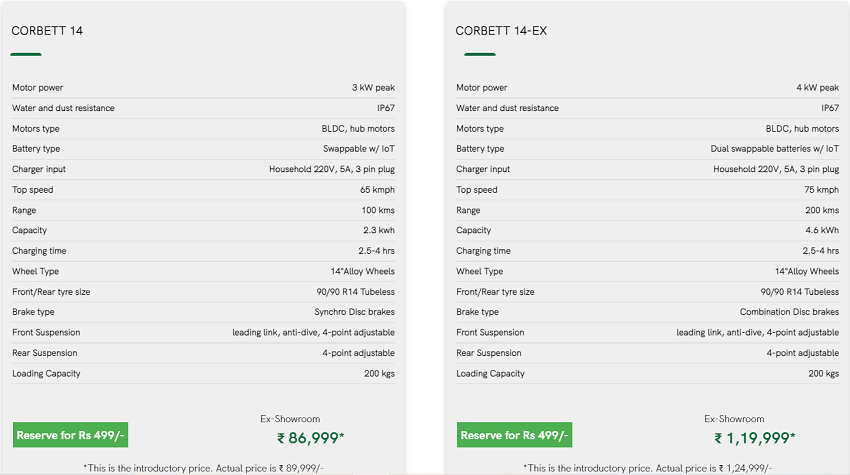Viewport: 850px width, 475px height.
Task: Click the ₹ 1,19,999 ex-showroom price
Action: click(x=755, y=438)
